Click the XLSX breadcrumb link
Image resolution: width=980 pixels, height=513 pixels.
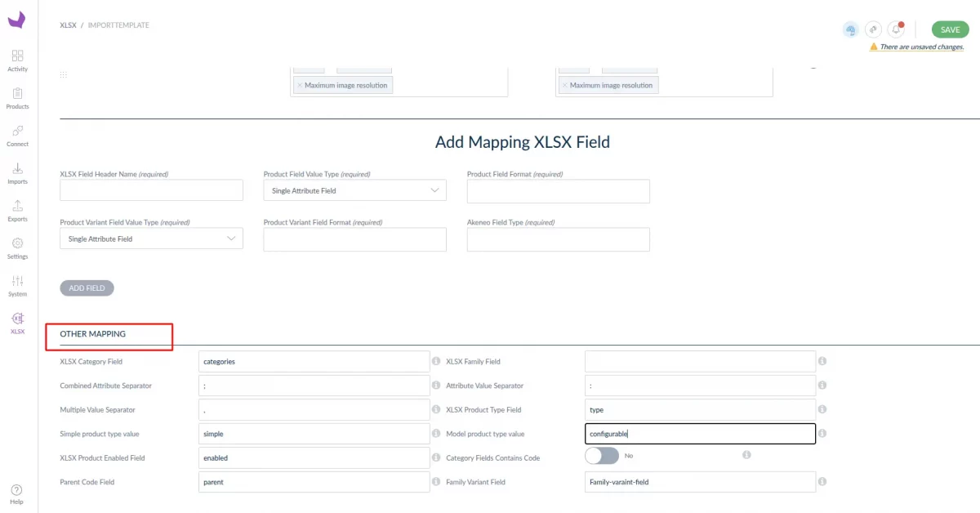coord(68,25)
